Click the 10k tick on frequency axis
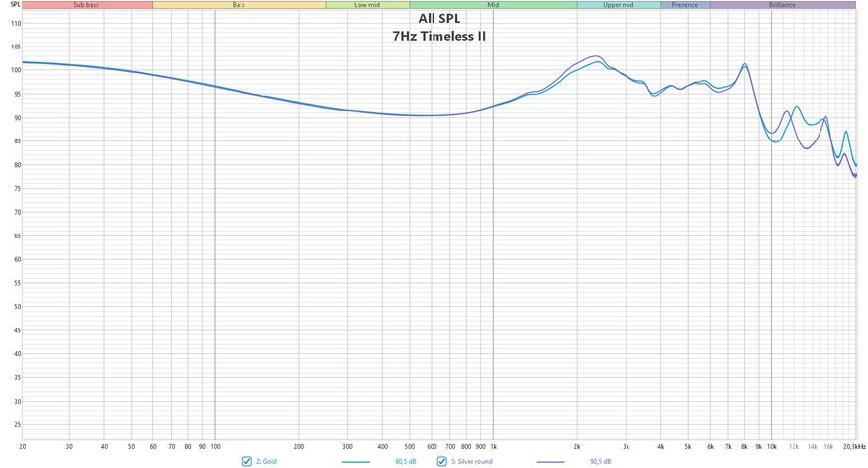 point(772,446)
